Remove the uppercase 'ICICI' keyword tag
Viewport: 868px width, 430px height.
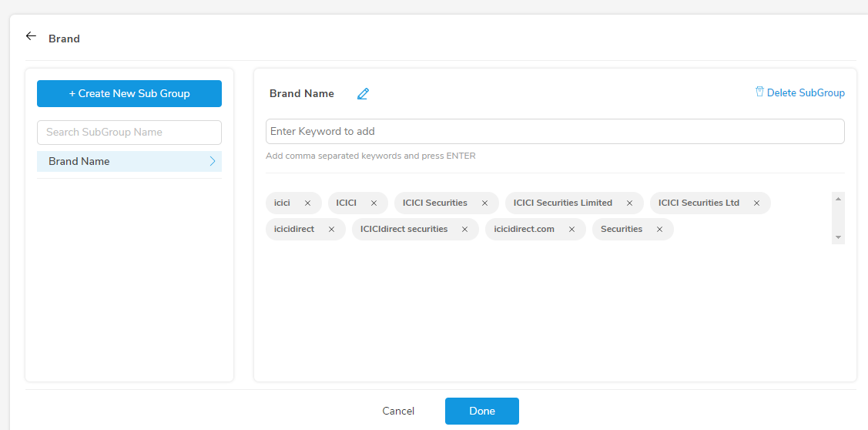[x=374, y=203]
